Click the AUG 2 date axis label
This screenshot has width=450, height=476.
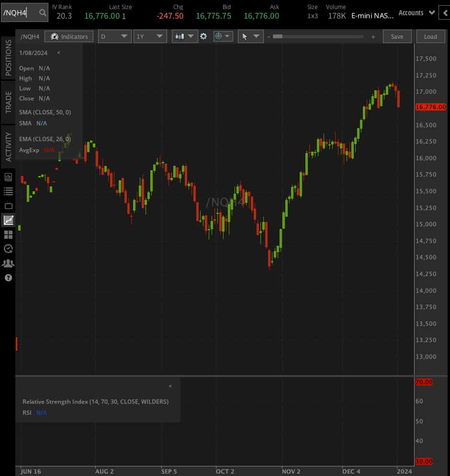click(104, 471)
